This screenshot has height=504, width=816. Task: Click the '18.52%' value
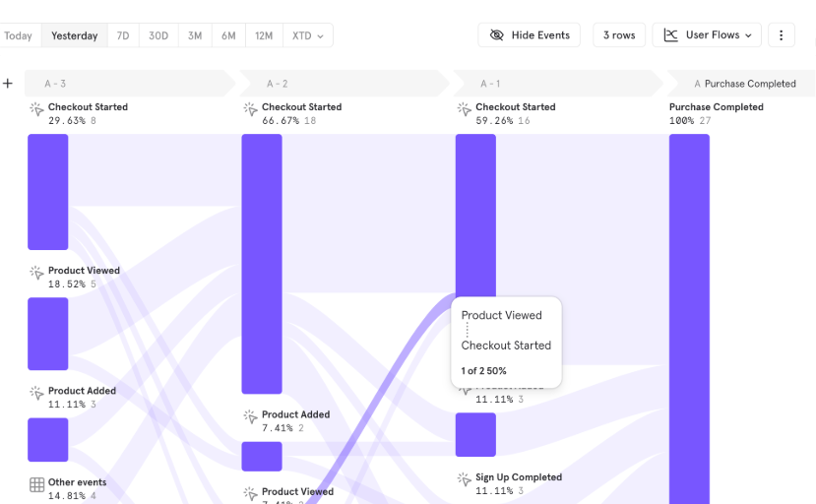pyautogui.click(x=67, y=283)
